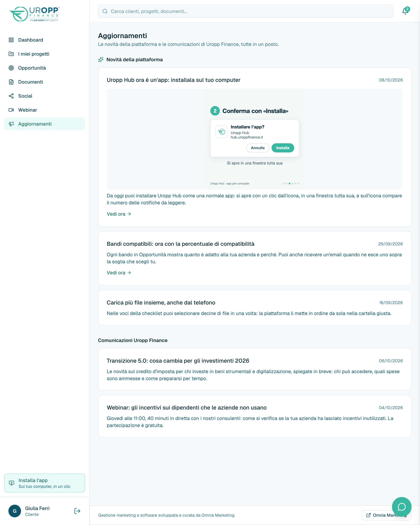This screenshot has height=525, width=420.
Task: Select Documenti in the sidebar
Action: coord(45,82)
